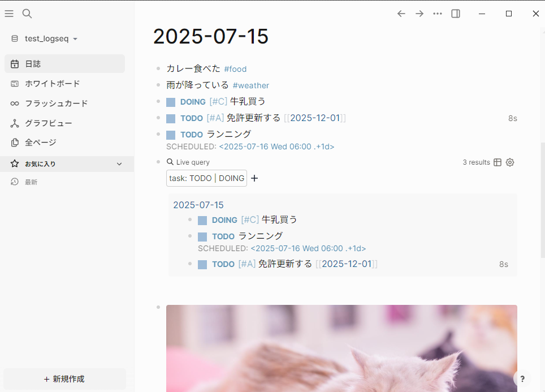
Task: Click 8s clock time on journal 免許更新する
Action: (x=513, y=119)
